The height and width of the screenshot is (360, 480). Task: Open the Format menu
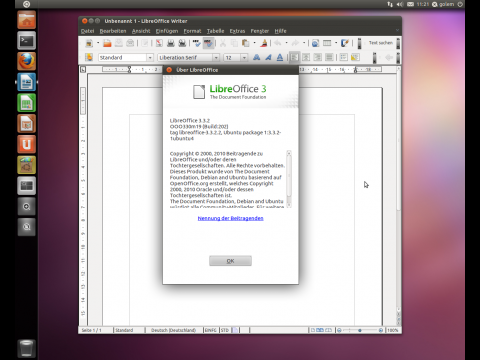(192, 31)
